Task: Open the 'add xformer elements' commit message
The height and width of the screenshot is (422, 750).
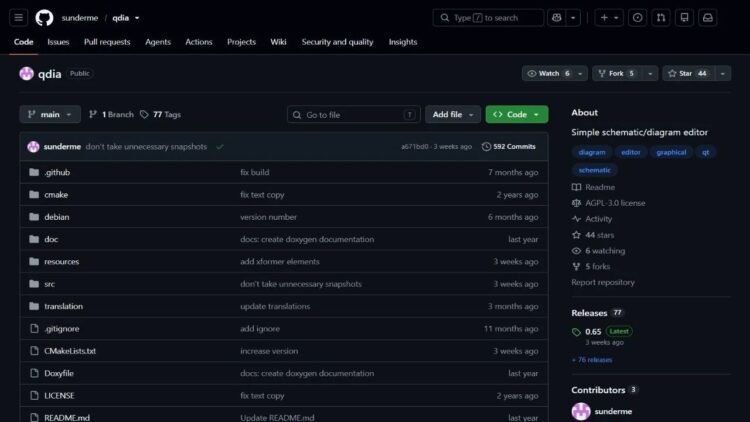Action: click(x=280, y=262)
